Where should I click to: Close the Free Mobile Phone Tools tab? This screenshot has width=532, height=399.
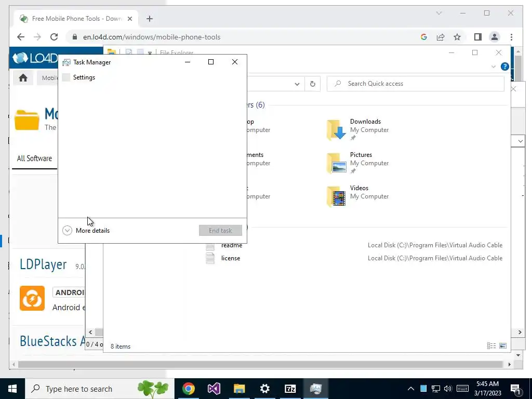[x=129, y=19]
